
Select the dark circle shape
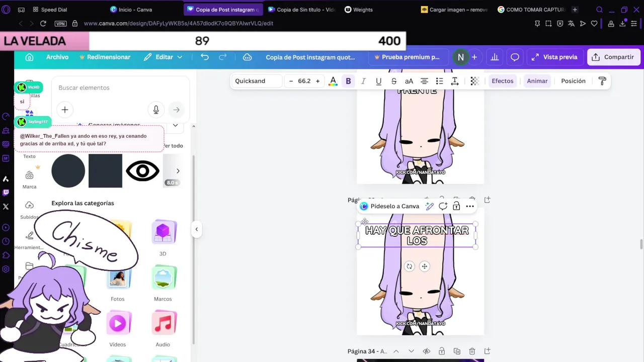coord(68,171)
